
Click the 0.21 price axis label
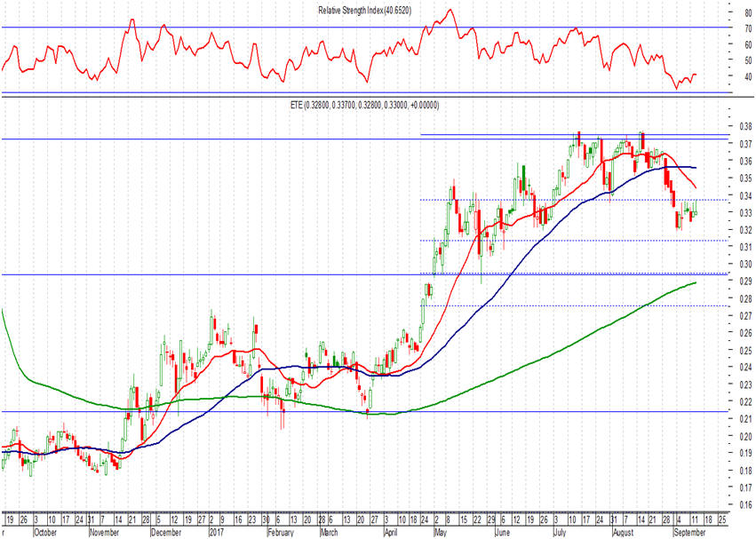746,419
